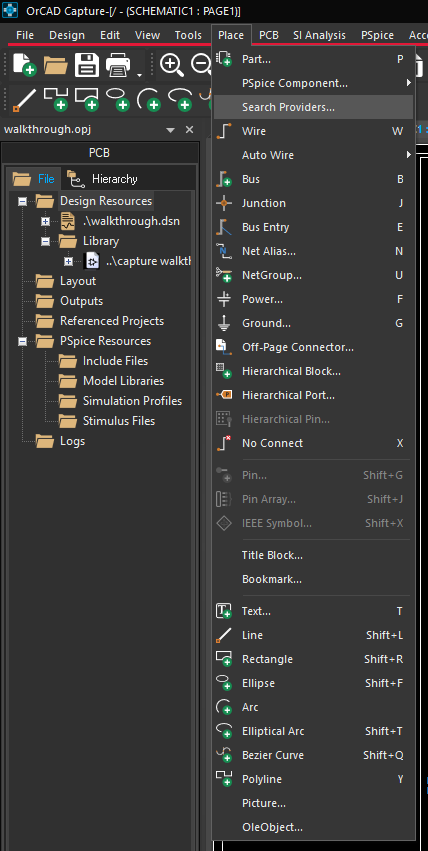Select Bus from the Place menu
The image size is (428, 851).
[x=314, y=179]
